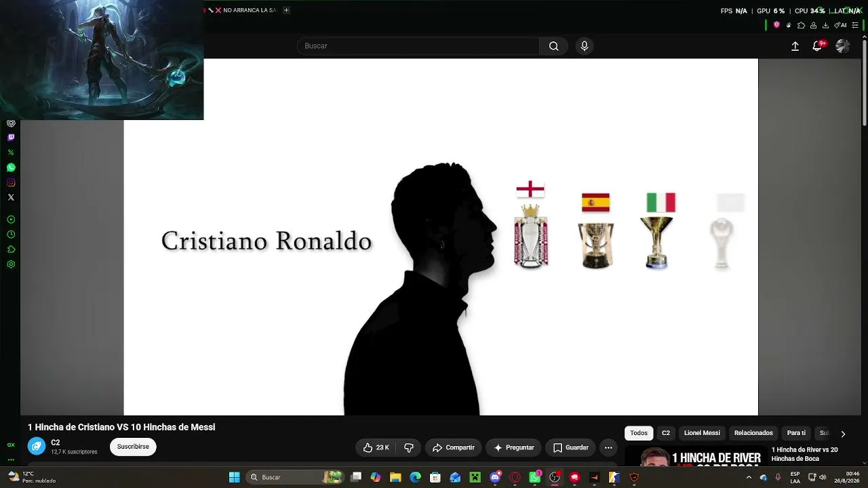Viewport: 868px width, 488px height.
Task: Open the C2 channel avatar
Action: tap(37, 446)
